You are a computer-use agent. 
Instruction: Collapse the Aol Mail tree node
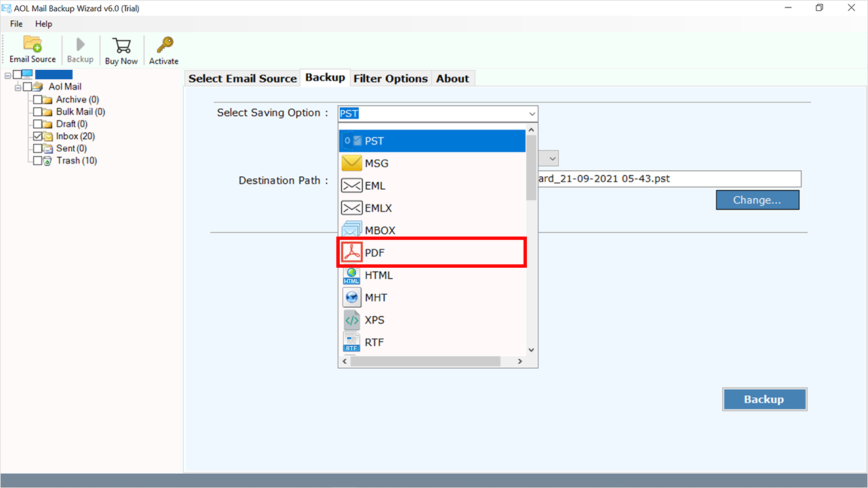18,87
